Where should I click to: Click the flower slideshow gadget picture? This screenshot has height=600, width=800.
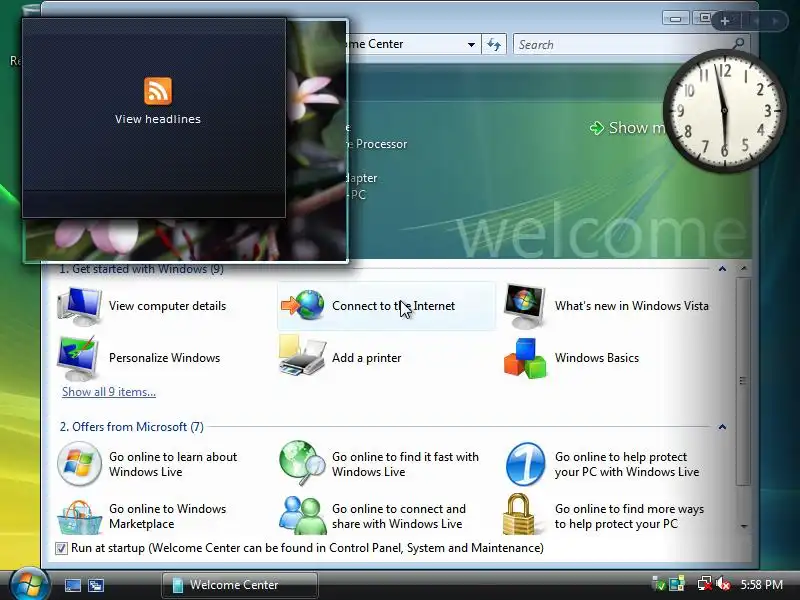coord(316,140)
